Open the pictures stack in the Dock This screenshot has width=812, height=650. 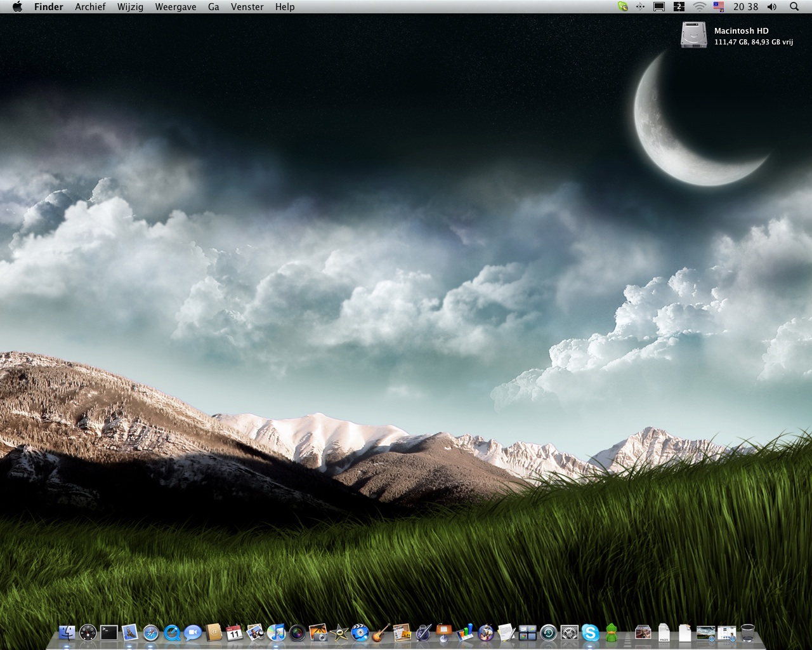643,632
